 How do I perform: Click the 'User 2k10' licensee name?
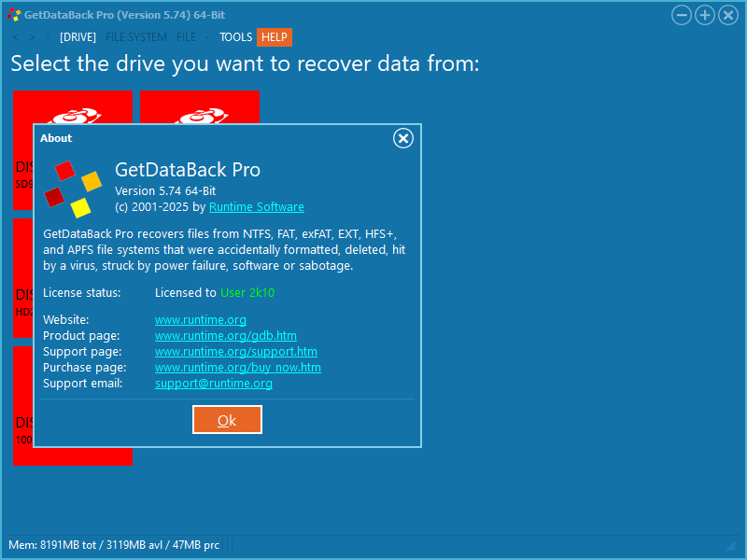click(247, 292)
